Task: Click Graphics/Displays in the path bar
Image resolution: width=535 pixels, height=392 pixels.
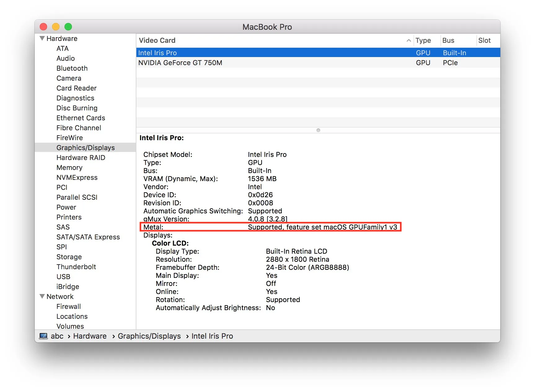Action: point(149,336)
